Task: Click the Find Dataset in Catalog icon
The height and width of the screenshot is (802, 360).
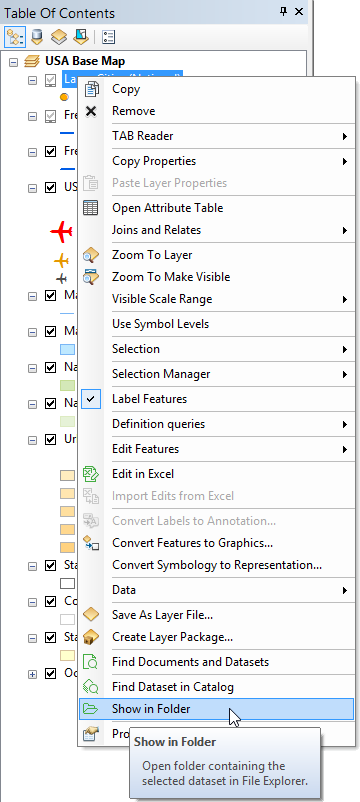Action: pos(91,687)
